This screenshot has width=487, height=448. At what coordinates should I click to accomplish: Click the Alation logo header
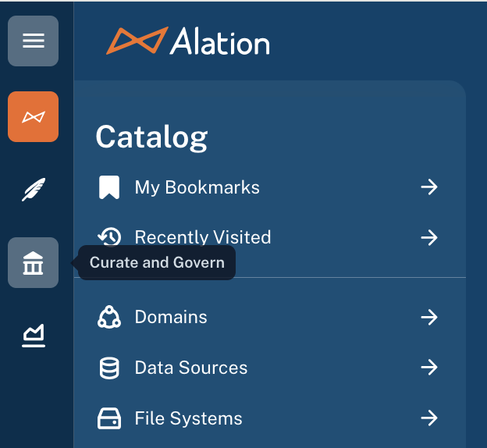tap(188, 41)
